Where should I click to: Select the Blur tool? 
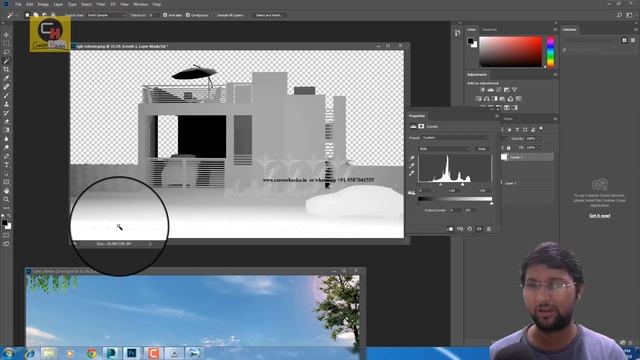click(x=6, y=139)
